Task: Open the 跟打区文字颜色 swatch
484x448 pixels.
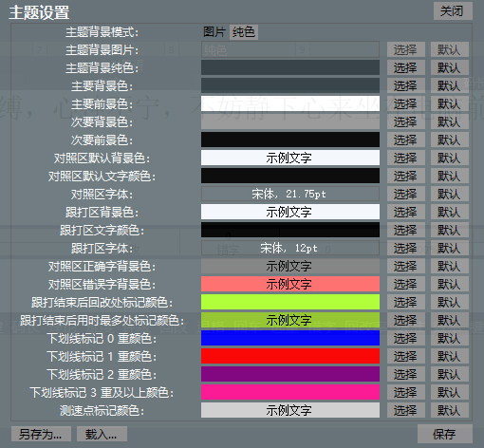Action: pyautogui.click(x=290, y=230)
